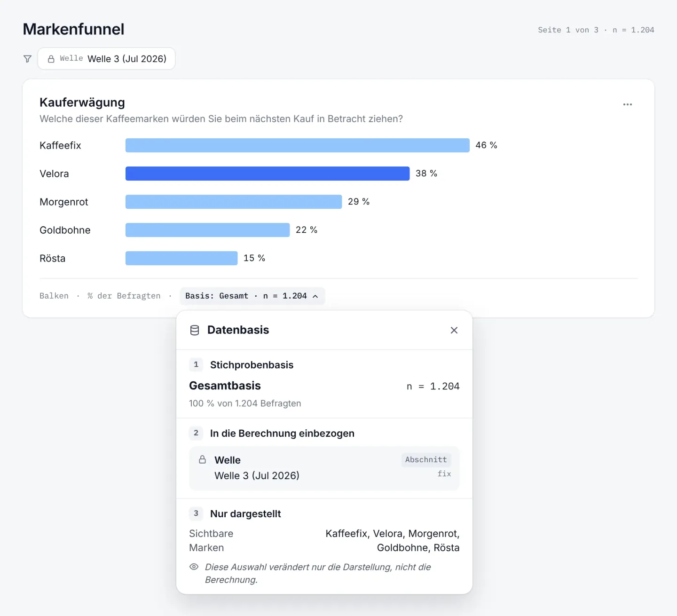Open the locked Welle 3 filter chip
Image resolution: width=677 pixels, height=616 pixels.
pyautogui.click(x=106, y=59)
